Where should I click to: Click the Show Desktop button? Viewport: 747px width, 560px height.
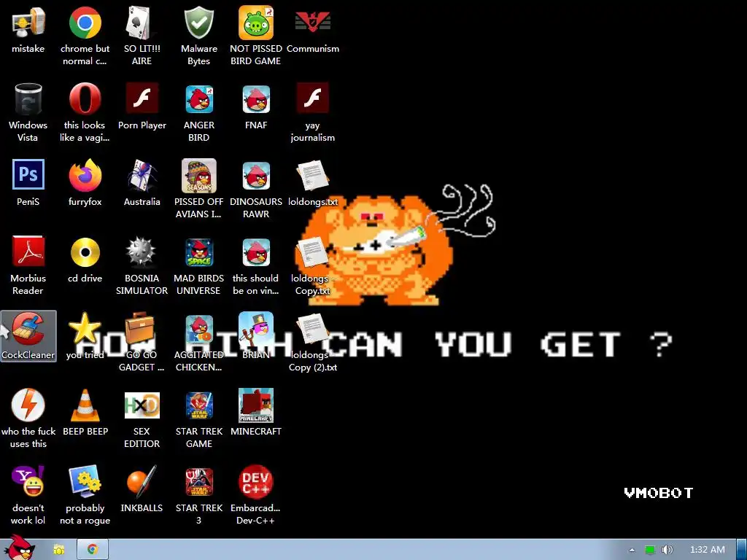coord(742,550)
